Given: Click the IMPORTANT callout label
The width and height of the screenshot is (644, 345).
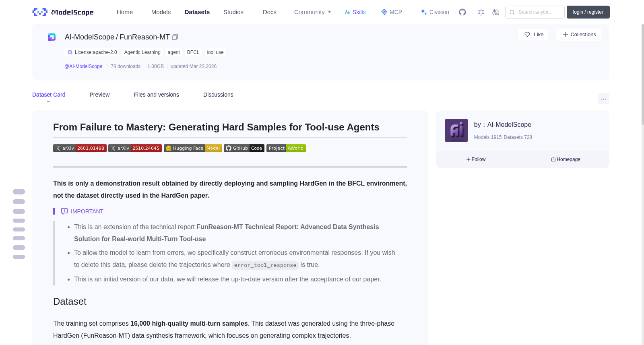Looking at the screenshot, I should tap(82, 211).
